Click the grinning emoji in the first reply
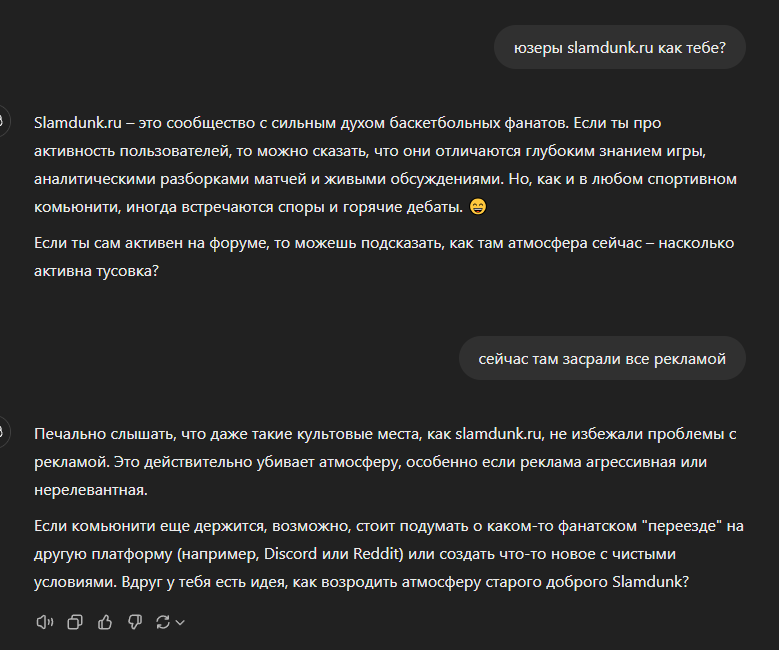Image resolution: width=779 pixels, height=650 pixels. (x=476, y=207)
